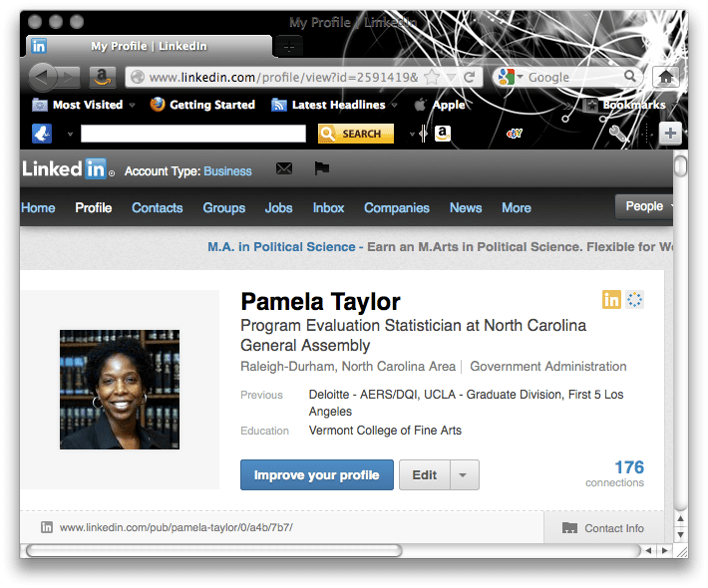This screenshot has width=708, height=588.
Task: Bookmark page with the star icon
Action: point(432,77)
